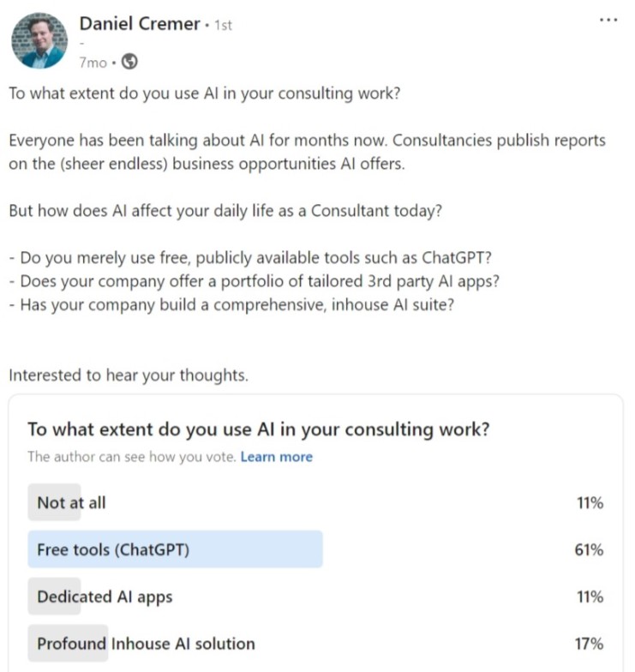Screen dimensions: 635x672
Task: Click the globe public visibility icon
Action: (x=129, y=62)
